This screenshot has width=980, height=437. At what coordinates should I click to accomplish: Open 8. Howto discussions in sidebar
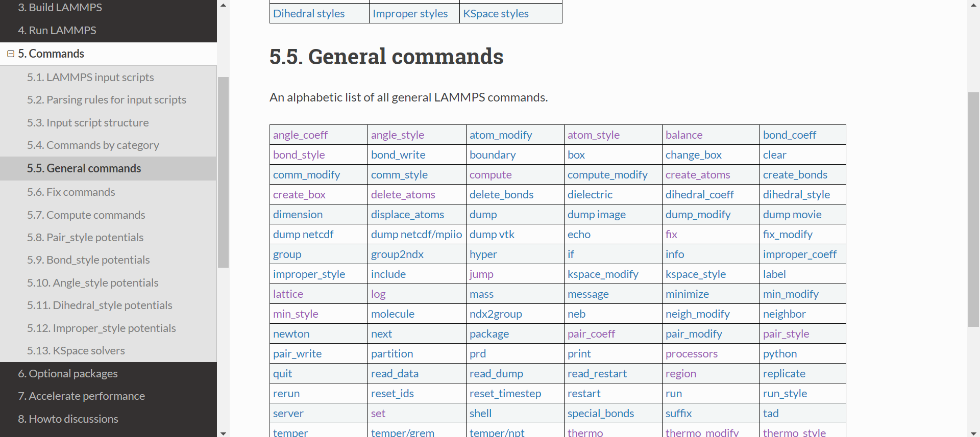pyautogui.click(x=68, y=419)
